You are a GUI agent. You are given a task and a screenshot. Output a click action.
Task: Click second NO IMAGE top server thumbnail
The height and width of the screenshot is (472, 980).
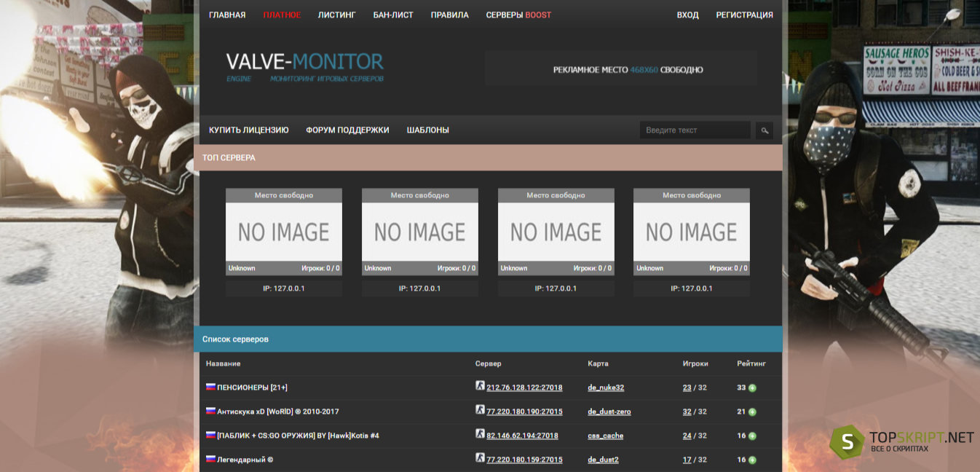point(420,232)
